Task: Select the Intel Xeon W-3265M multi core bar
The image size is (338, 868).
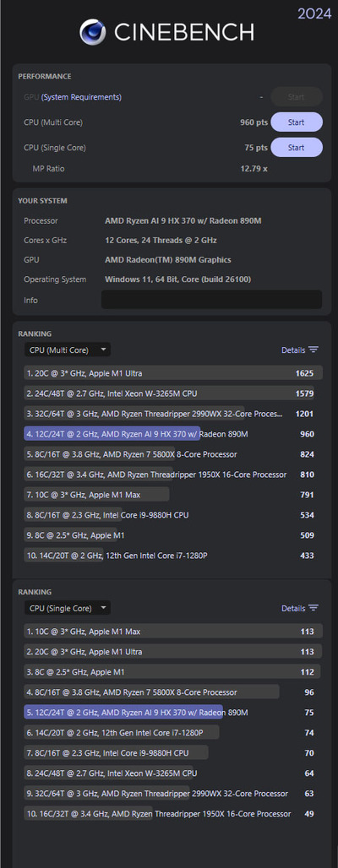Action: pos(169,393)
